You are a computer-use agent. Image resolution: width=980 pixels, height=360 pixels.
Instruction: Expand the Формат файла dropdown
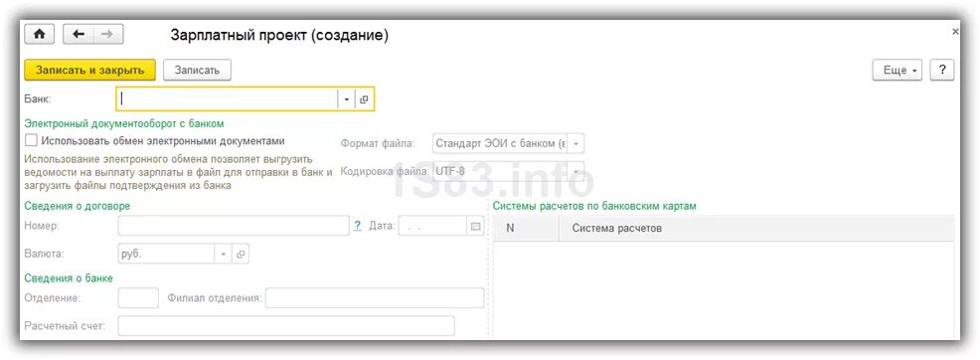point(575,144)
